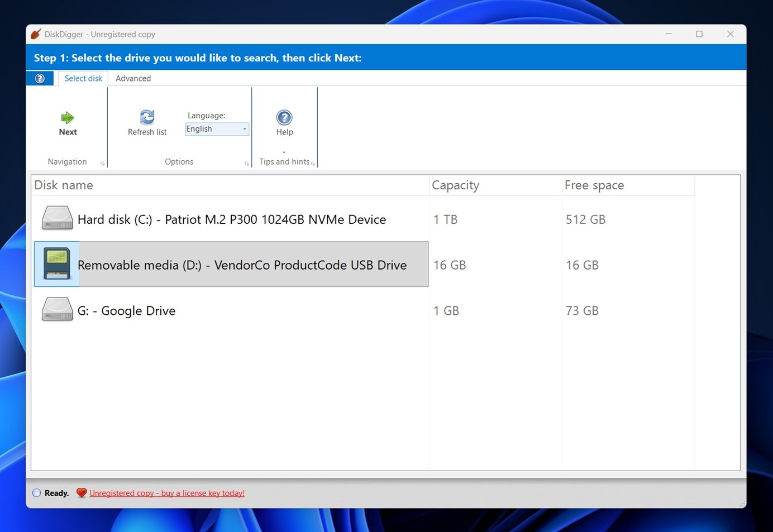This screenshot has width=773, height=532.
Task: Select the Select disk tab
Action: tap(83, 78)
